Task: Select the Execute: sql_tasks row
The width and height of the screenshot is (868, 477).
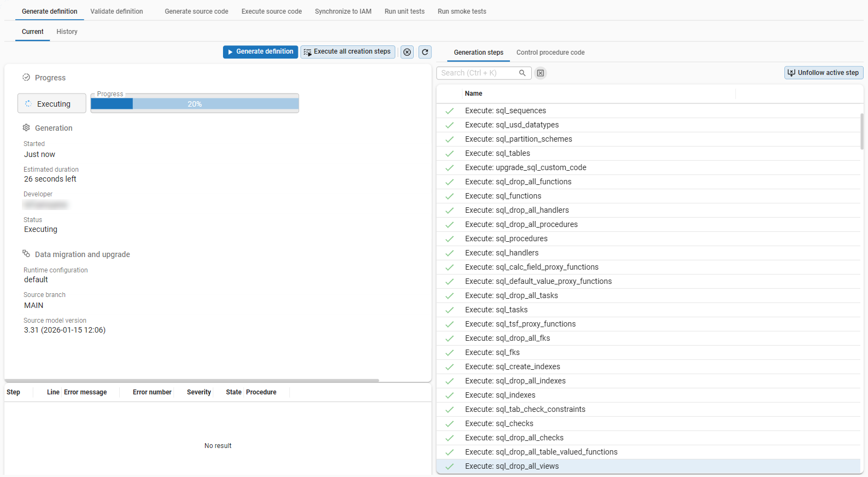Action: (x=648, y=310)
